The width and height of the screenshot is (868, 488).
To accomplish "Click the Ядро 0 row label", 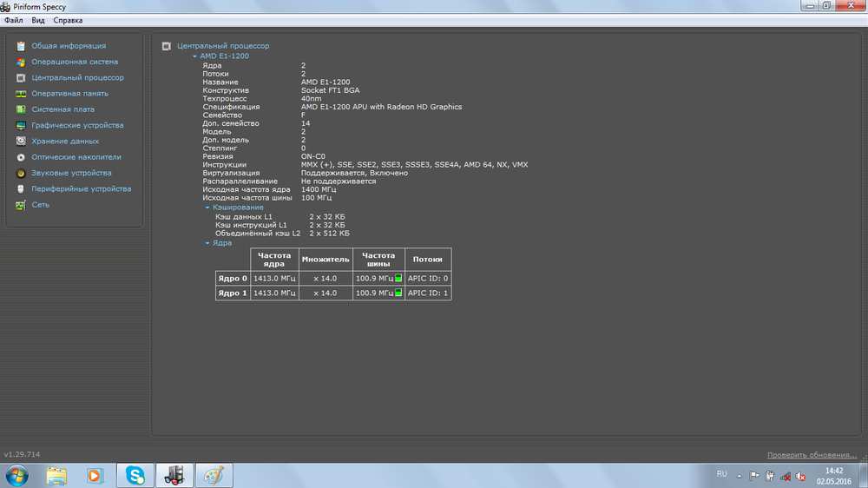I will pyautogui.click(x=233, y=278).
